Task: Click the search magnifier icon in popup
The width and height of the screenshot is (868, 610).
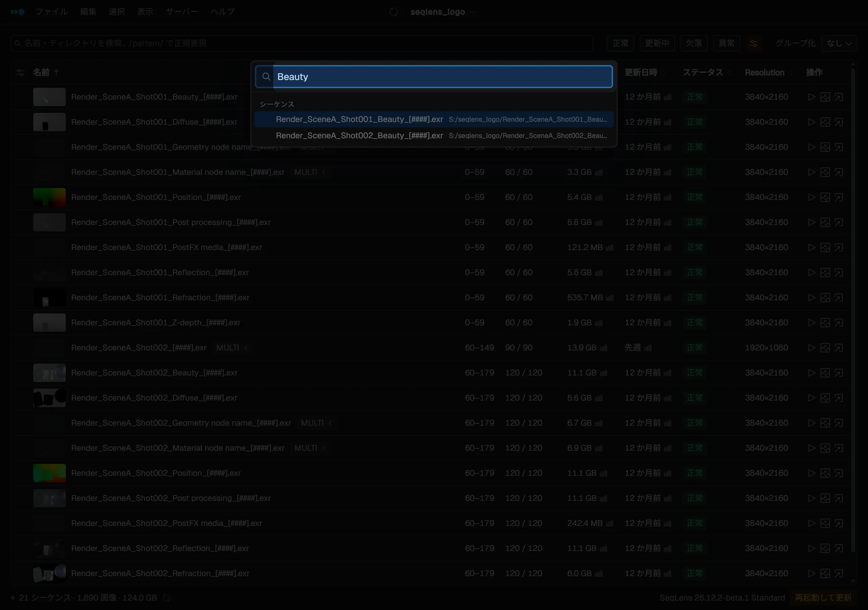Action: (x=266, y=77)
